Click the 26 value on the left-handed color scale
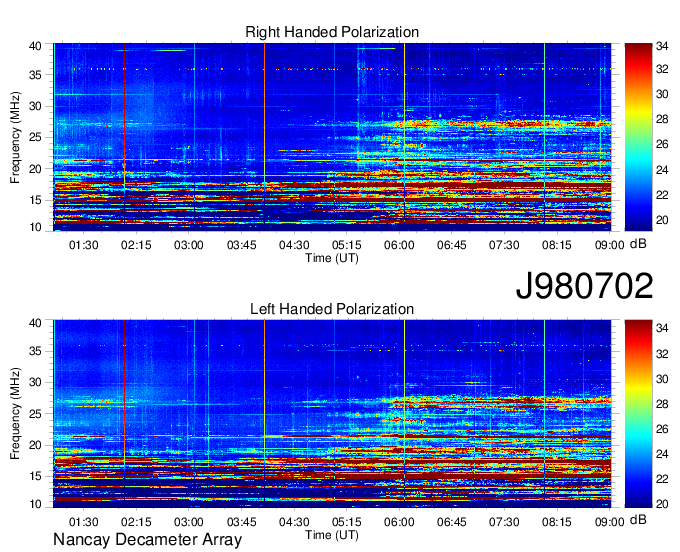Image resolution: width=680 pixels, height=552 pixels. (x=662, y=429)
